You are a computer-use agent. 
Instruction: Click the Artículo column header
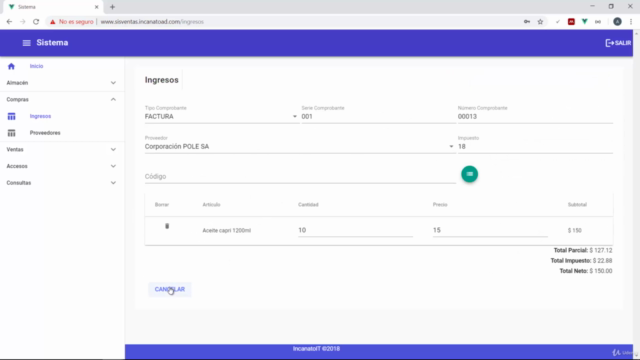[x=211, y=204]
